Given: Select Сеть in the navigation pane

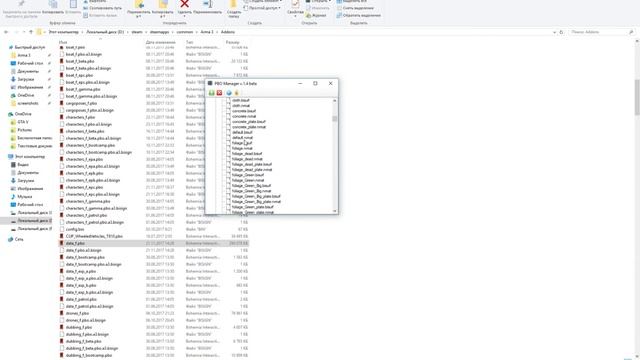Looking at the screenshot, I should pos(19,240).
